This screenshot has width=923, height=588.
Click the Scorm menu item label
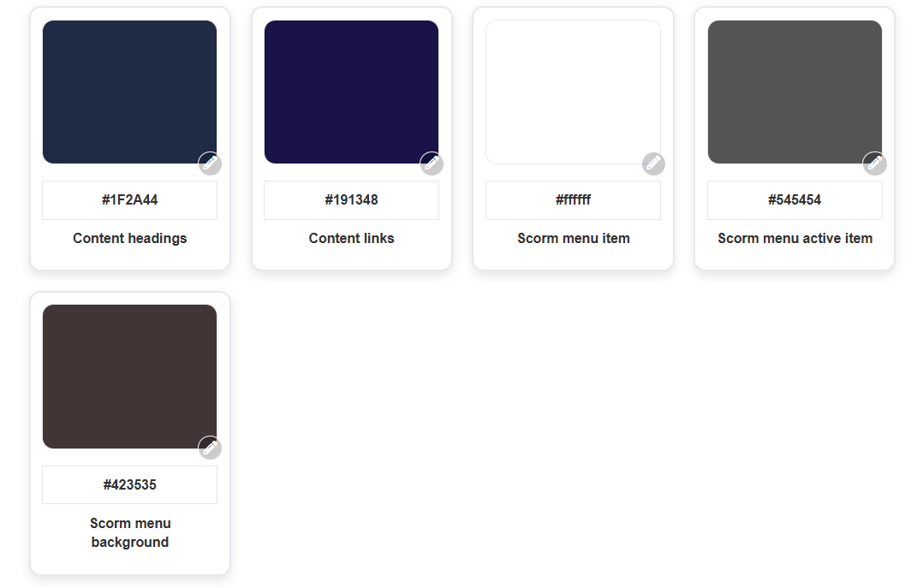[574, 239]
